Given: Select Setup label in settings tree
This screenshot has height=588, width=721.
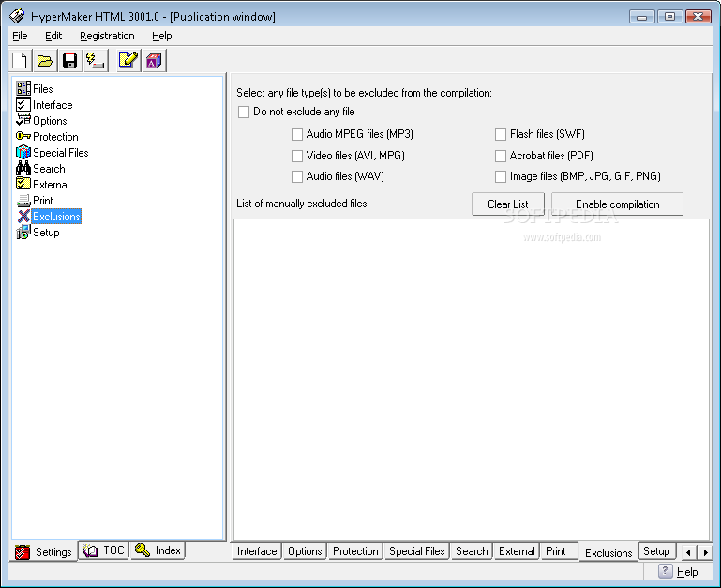Looking at the screenshot, I should 46,233.
